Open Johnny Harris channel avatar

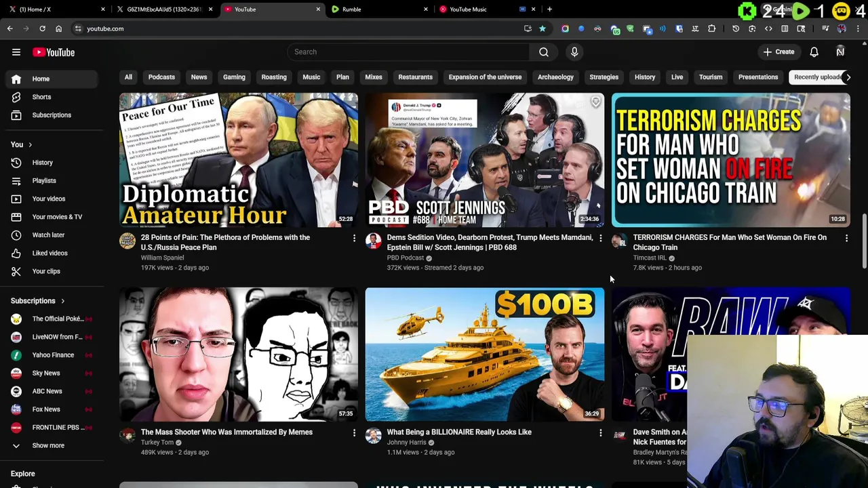pyautogui.click(x=374, y=435)
